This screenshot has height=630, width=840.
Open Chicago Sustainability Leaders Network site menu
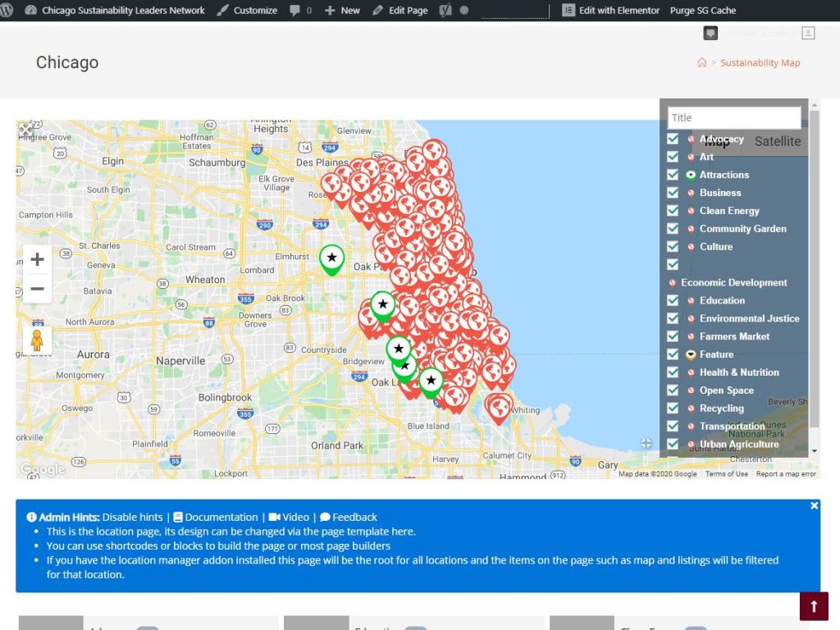click(x=116, y=11)
